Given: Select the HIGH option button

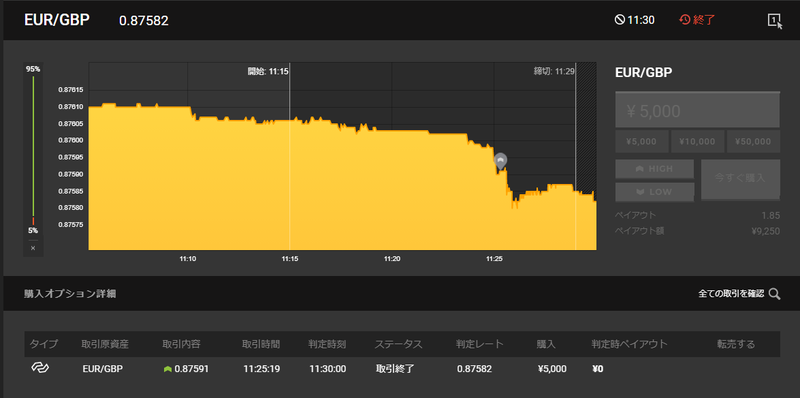Looking at the screenshot, I should tap(655, 169).
